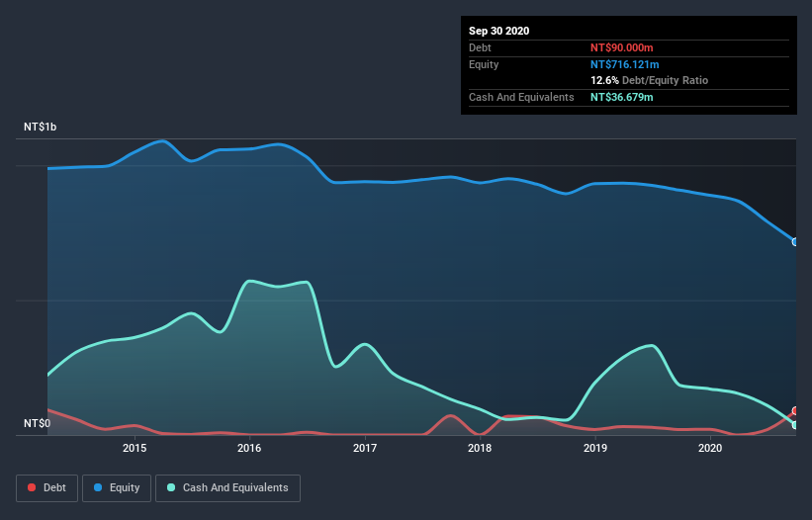Viewport: 812px width, 520px height.
Task: Click the NT$1b y-axis label
Action: coord(40,127)
